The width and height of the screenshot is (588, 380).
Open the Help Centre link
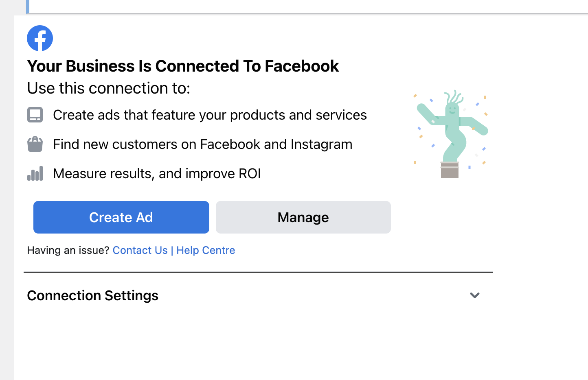point(206,250)
